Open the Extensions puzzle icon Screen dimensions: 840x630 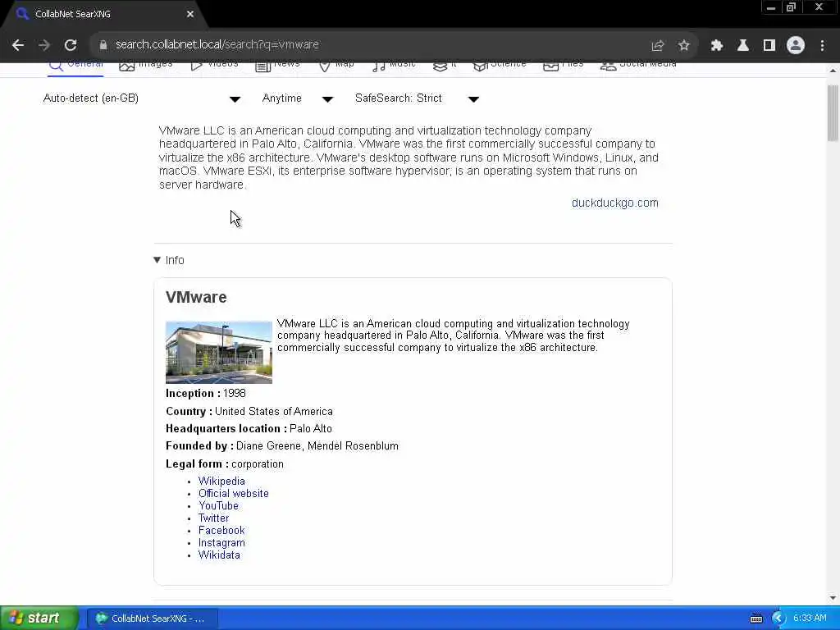click(x=717, y=46)
